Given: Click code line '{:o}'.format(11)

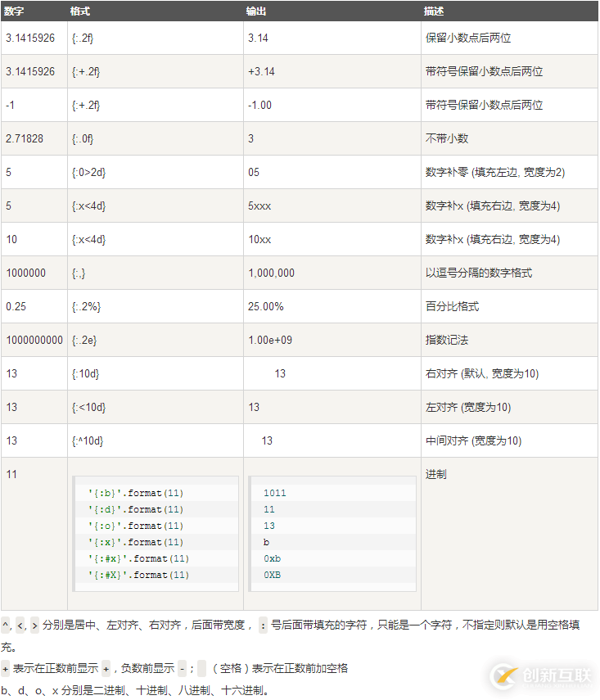Looking at the screenshot, I should pyautogui.click(x=136, y=526).
